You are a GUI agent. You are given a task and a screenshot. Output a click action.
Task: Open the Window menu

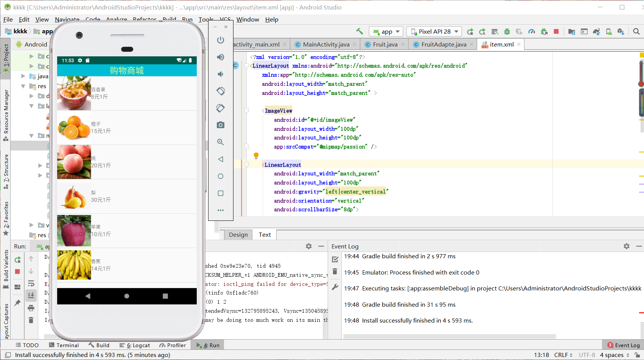(247, 20)
